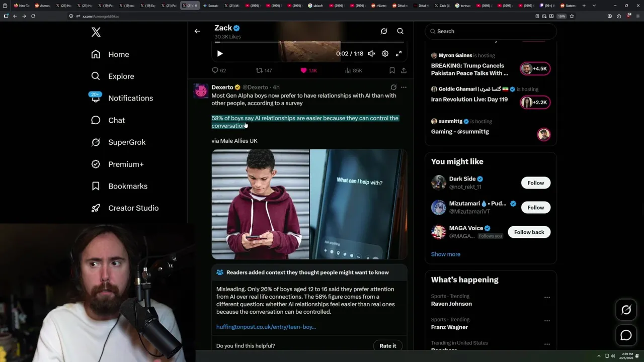View analytics for the 85K views post
The height and width of the screenshot is (362, 644).
(354, 70)
